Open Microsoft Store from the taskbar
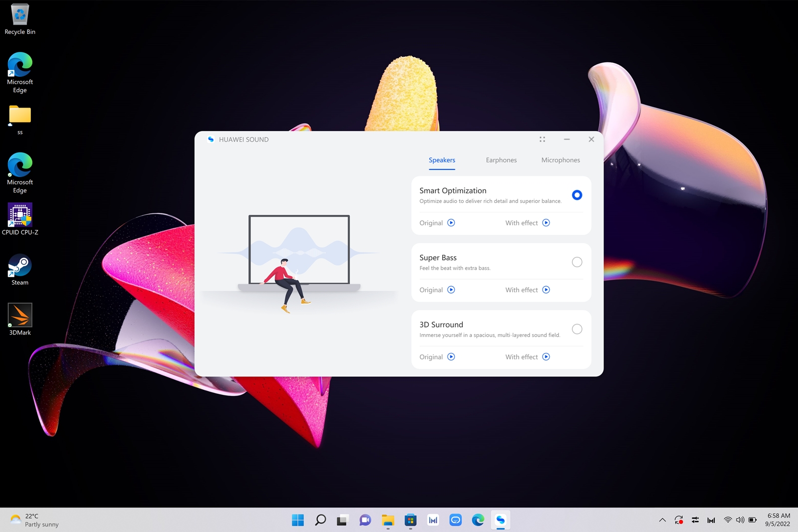 coord(410,520)
